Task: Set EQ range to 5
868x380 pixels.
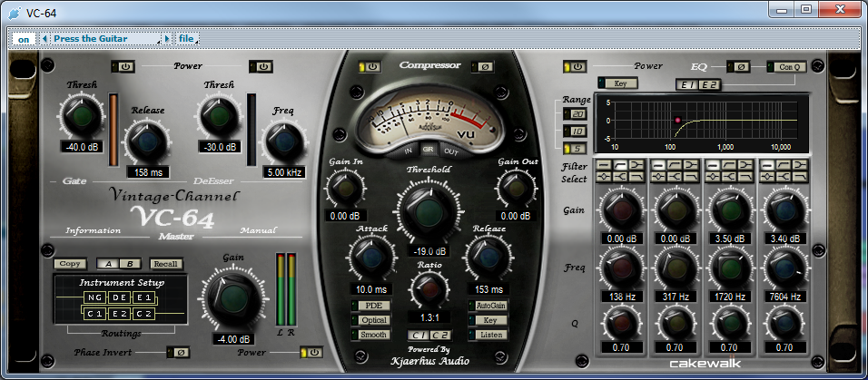Action: (573, 149)
